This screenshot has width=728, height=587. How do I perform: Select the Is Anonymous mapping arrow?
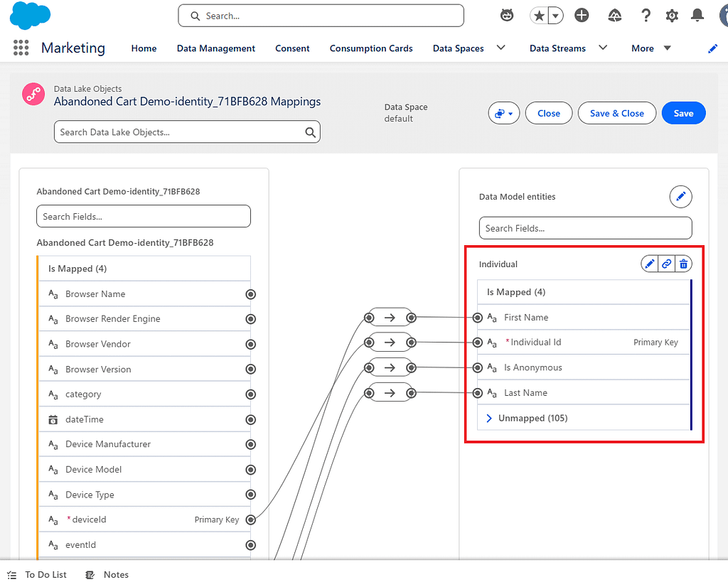390,367
